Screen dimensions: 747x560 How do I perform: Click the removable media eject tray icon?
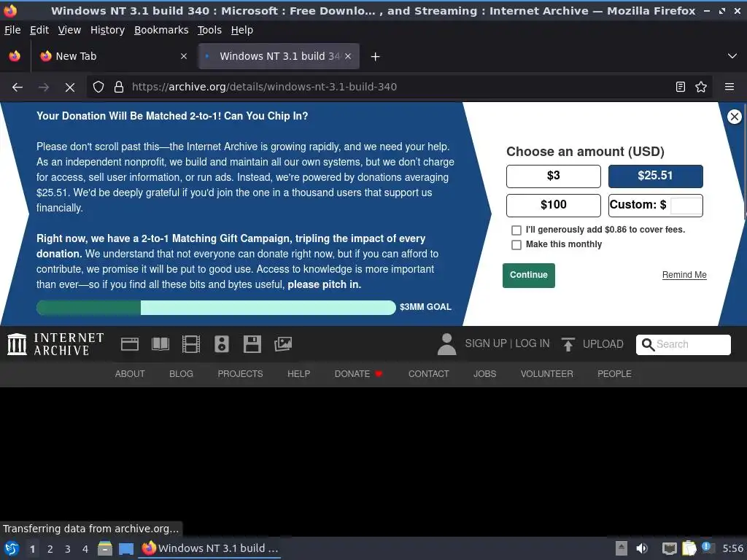click(x=622, y=548)
